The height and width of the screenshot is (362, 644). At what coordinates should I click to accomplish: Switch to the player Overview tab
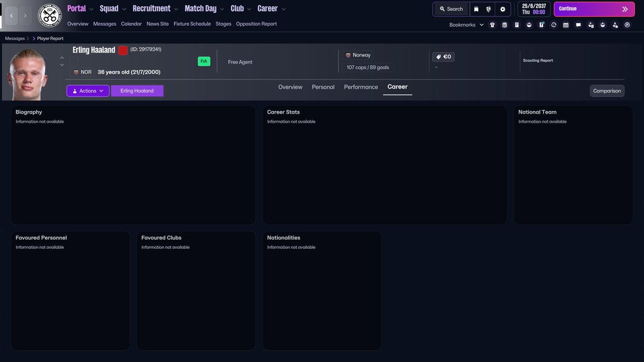coord(290,87)
